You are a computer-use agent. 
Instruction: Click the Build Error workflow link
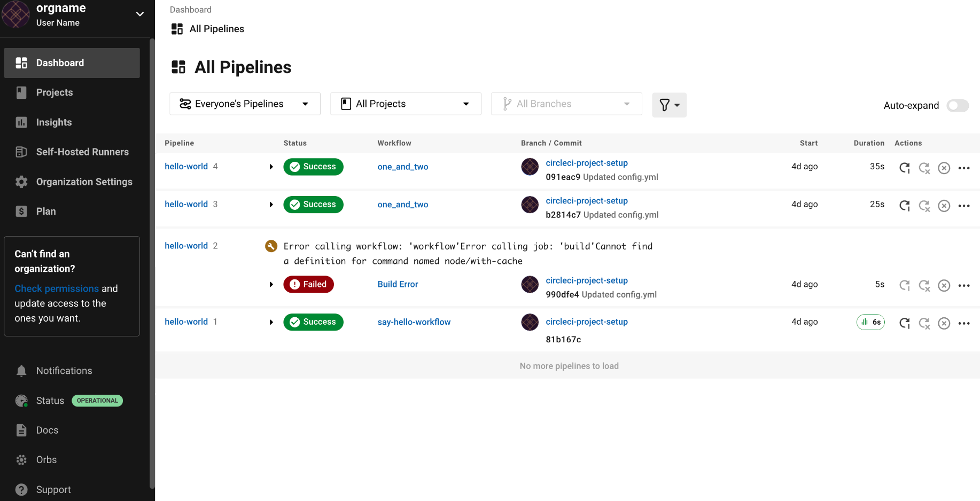(x=398, y=284)
